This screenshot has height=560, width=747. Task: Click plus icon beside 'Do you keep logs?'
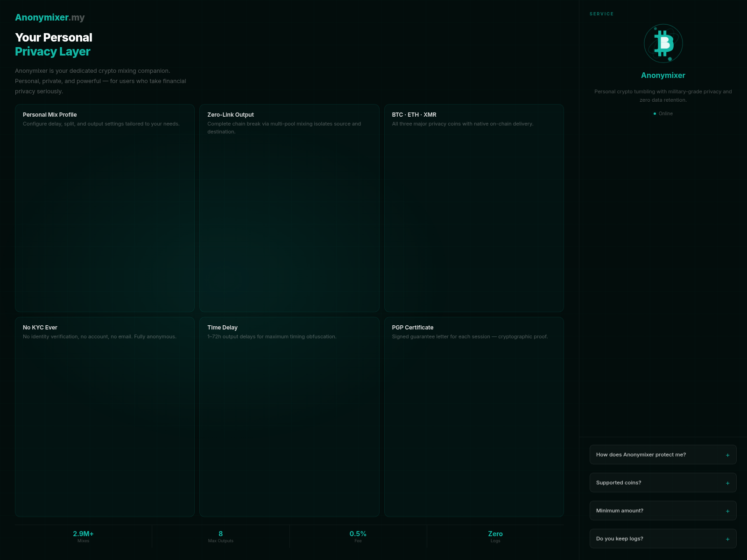[727, 539]
